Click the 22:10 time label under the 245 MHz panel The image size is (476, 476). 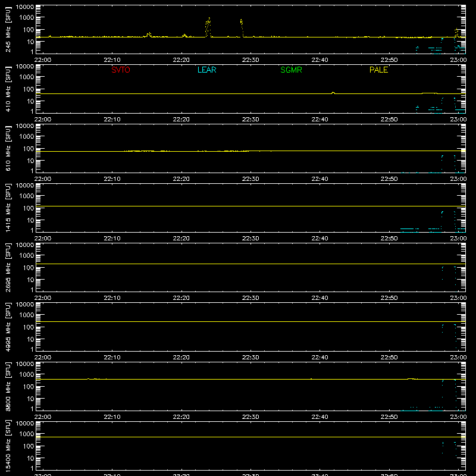(112, 60)
